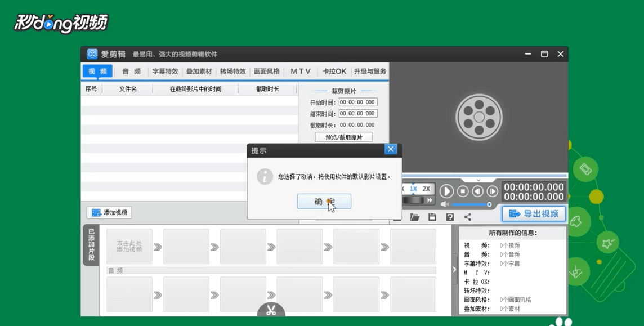Click the share icon
The width and height of the screenshot is (644, 326).
coord(467,217)
